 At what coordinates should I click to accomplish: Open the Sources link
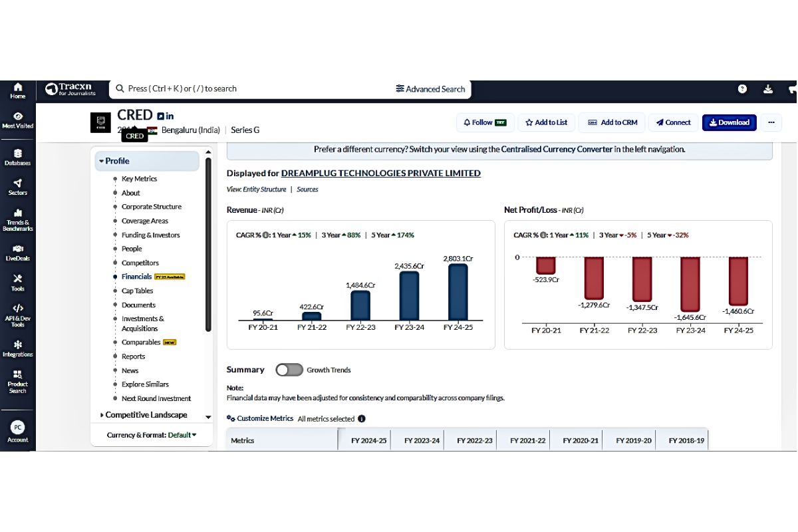[x=307, y=190]
